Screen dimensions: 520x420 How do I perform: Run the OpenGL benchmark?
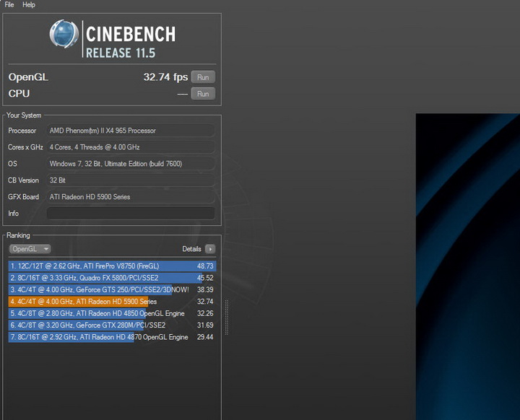pyautogui.click(x=203, y=77)
